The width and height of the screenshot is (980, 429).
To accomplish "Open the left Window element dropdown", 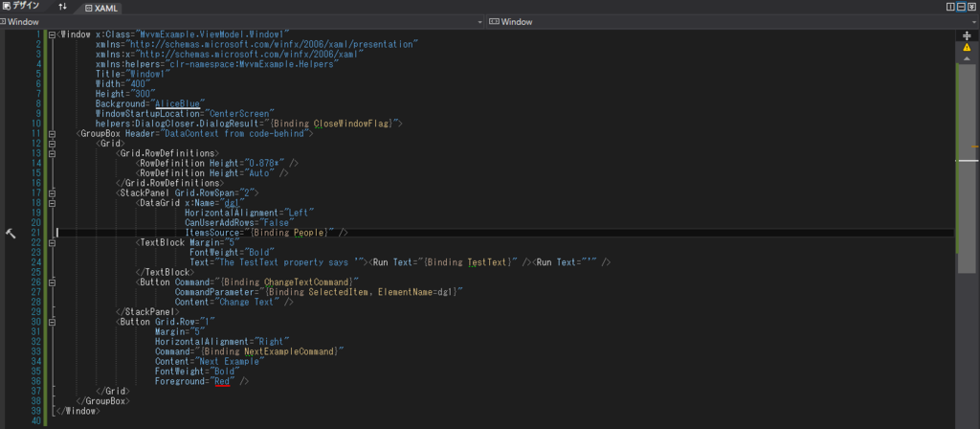I will [x=243, y=22].
